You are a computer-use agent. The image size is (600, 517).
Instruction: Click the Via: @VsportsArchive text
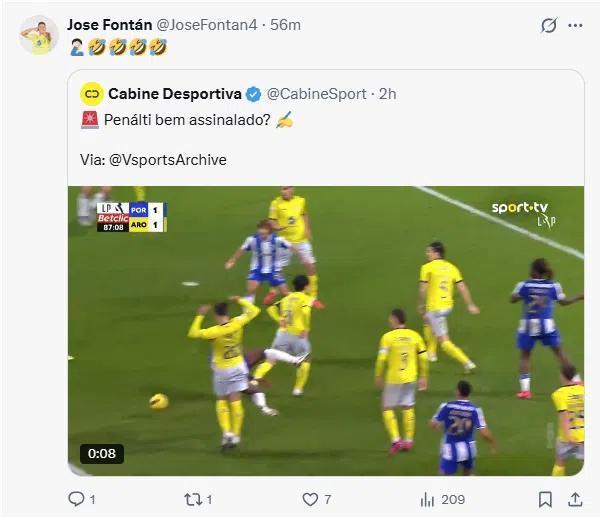tap(153, 159)
